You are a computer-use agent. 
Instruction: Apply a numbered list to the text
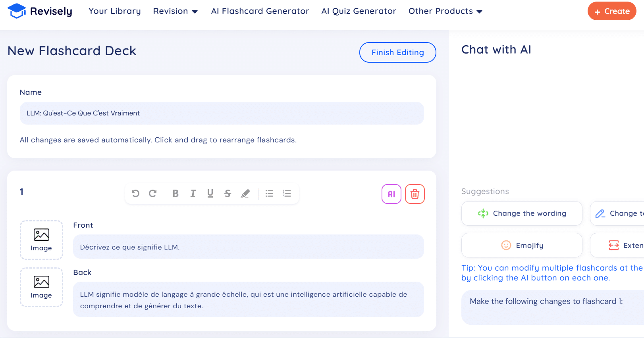287,194
